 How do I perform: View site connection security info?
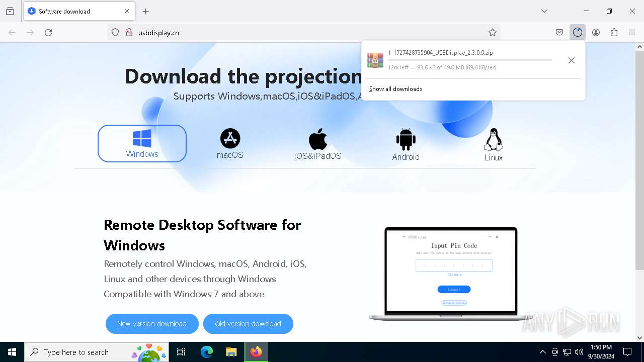click(x=129, y=33)
